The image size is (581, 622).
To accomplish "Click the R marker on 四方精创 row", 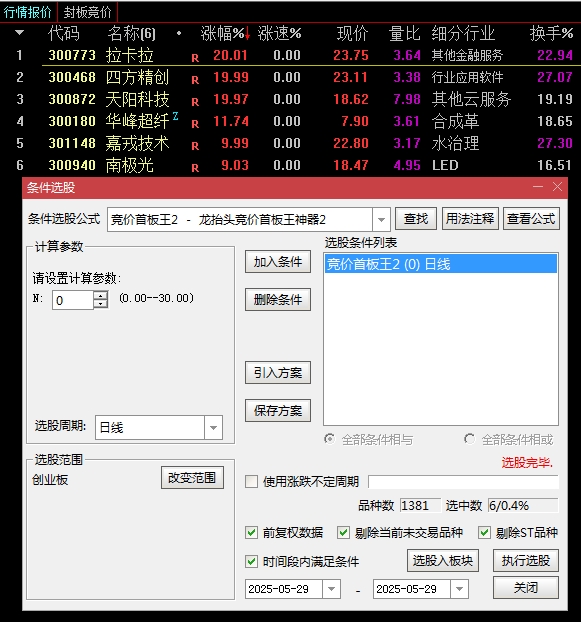I will 195,80.
